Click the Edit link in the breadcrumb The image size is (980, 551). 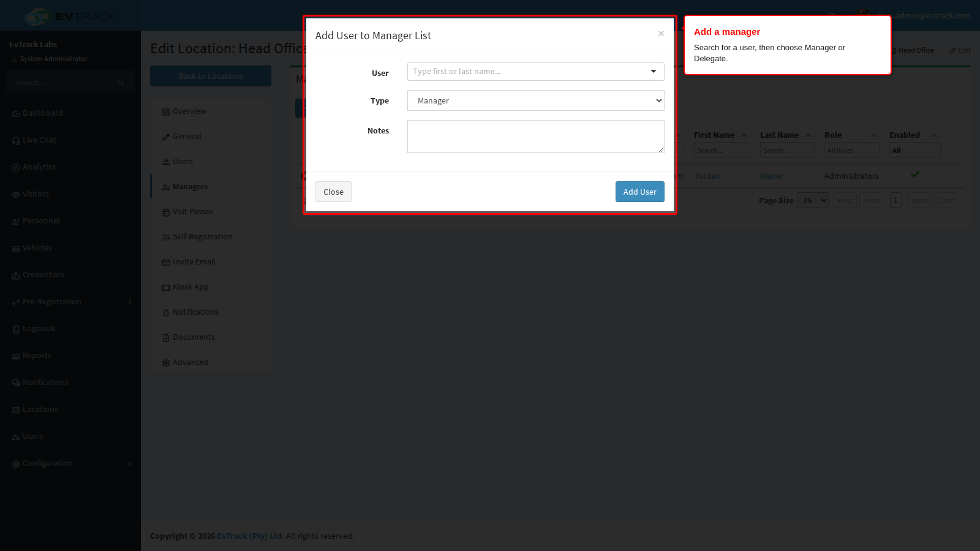pyautogui.click(x=960, y=50)
